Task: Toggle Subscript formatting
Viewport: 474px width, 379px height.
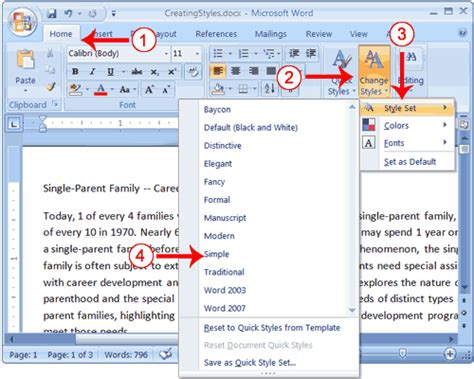Action: 154,72
